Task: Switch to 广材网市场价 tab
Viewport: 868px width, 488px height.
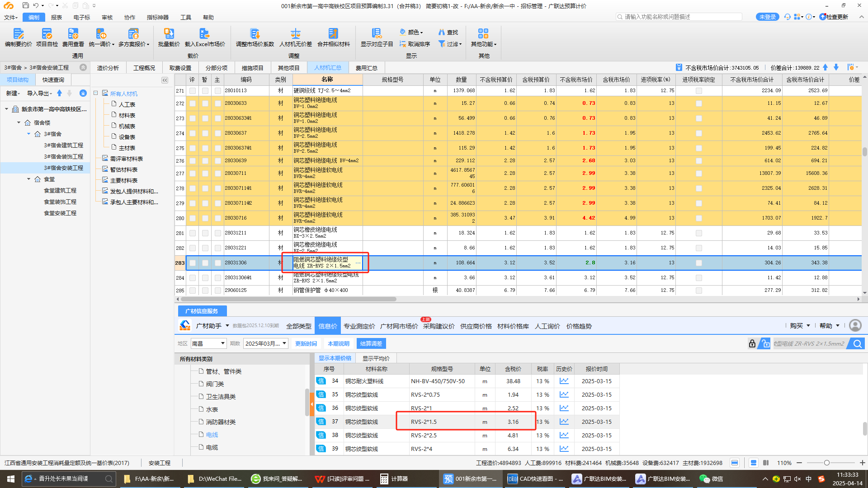Action: [x=399, y=326]
